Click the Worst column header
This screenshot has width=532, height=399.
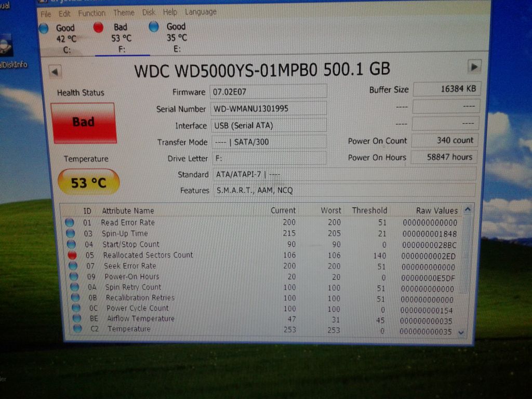pos(331,210)
